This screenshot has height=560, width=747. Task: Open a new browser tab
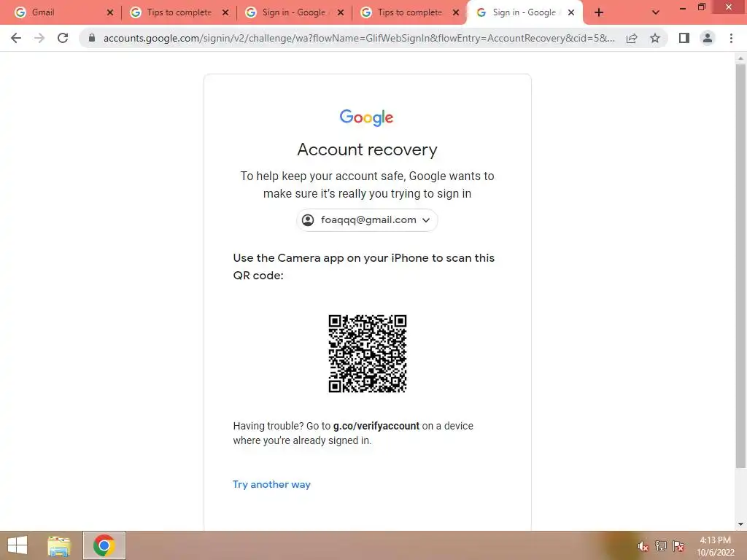point(599,12)
